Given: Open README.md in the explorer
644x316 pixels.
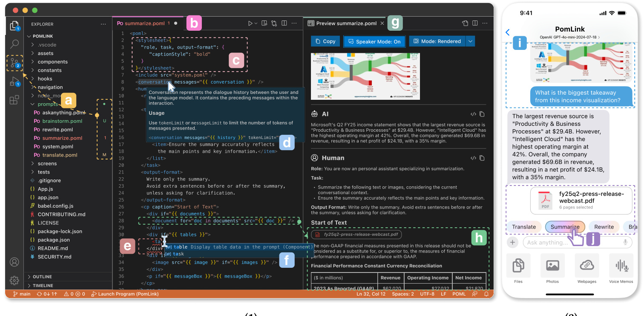Looking at the screenshot, I should click(x=53, y=248).
